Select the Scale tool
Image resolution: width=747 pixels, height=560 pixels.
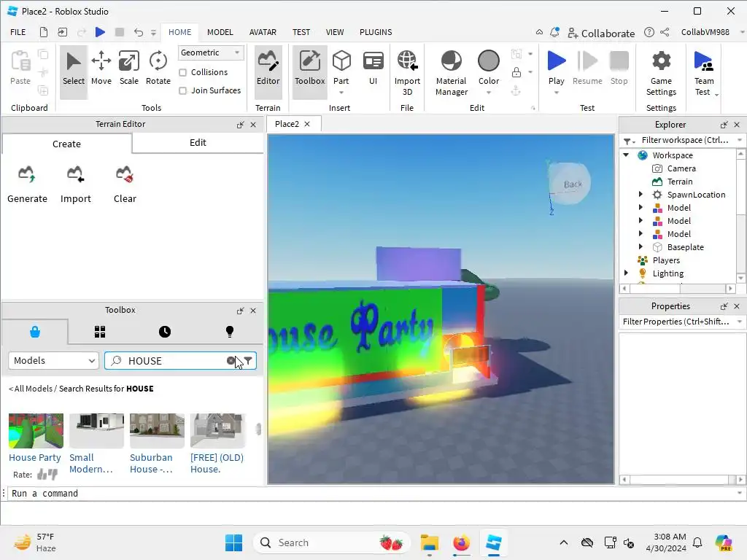[128, 68]
